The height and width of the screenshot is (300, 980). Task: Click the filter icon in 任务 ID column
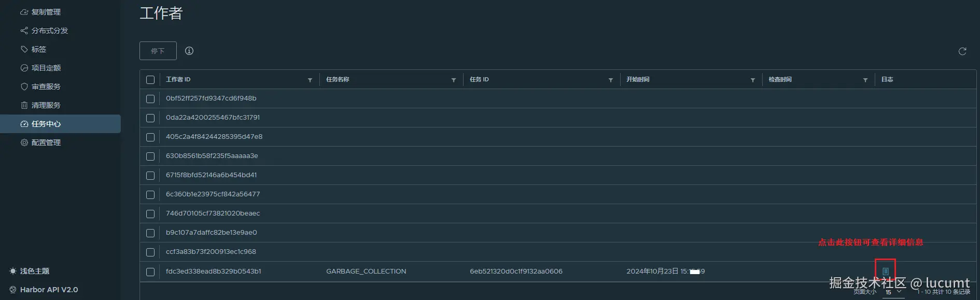point(611,80)
